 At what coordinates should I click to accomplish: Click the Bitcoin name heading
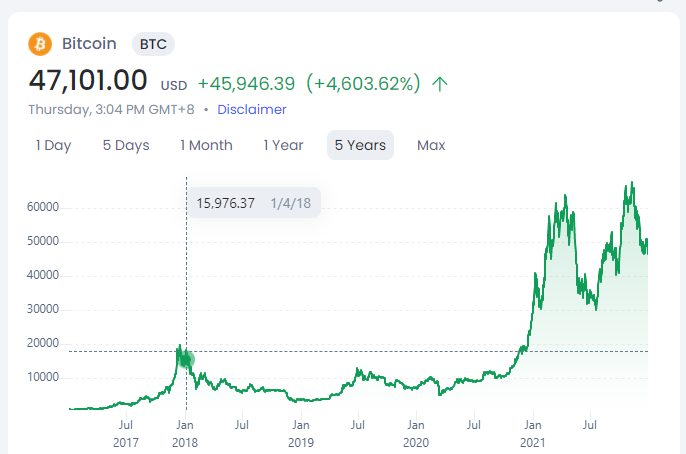pos(89,44)
